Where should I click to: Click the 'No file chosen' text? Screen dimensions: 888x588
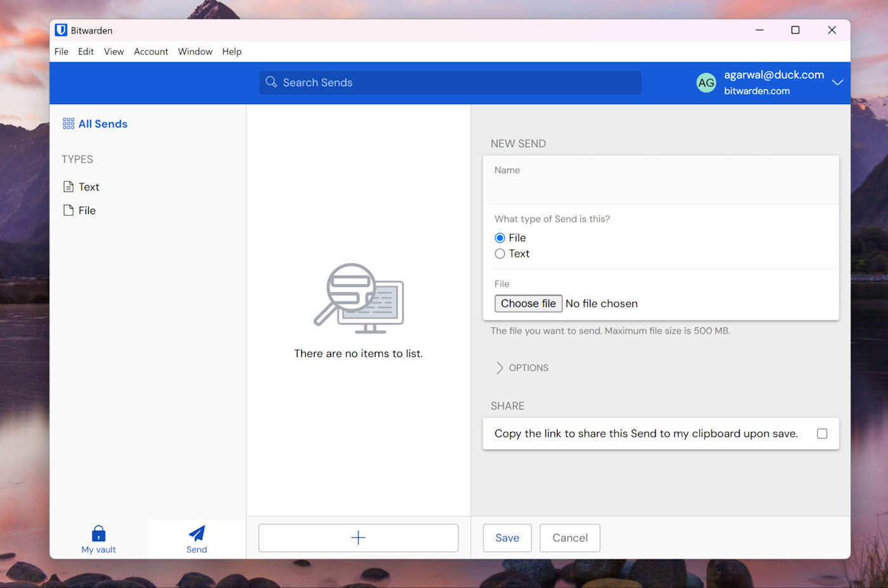[x=601, y=304]
